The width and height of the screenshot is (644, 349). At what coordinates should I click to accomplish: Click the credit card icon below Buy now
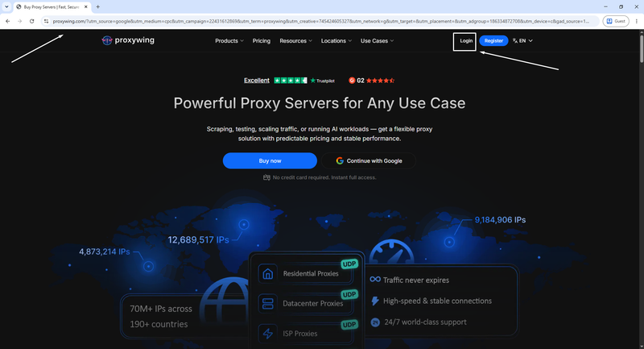[266, 177]
